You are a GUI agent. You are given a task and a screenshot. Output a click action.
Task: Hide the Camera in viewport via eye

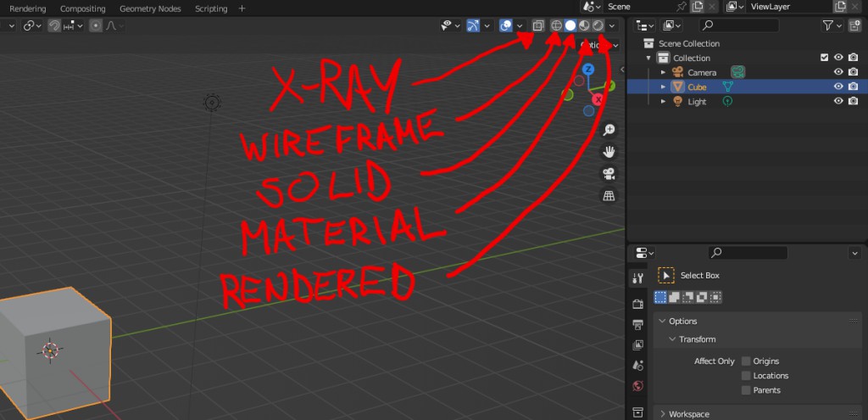coord(837,72)
